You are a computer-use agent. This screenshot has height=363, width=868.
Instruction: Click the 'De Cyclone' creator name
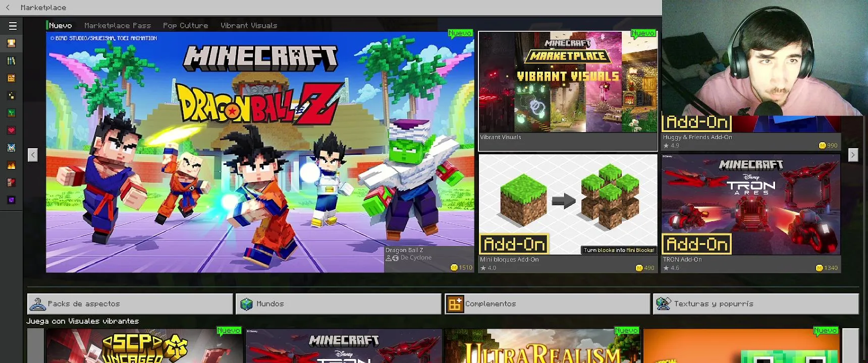[x=416, y=258]
